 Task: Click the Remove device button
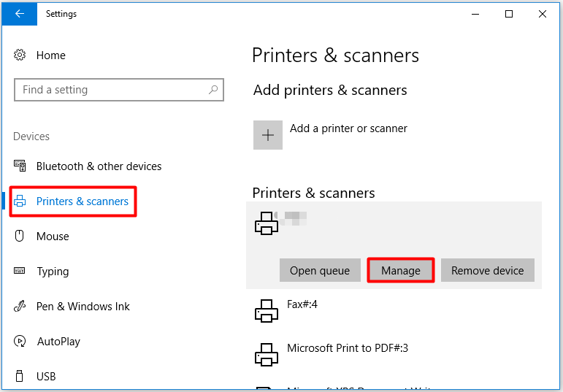click(488, 270)
